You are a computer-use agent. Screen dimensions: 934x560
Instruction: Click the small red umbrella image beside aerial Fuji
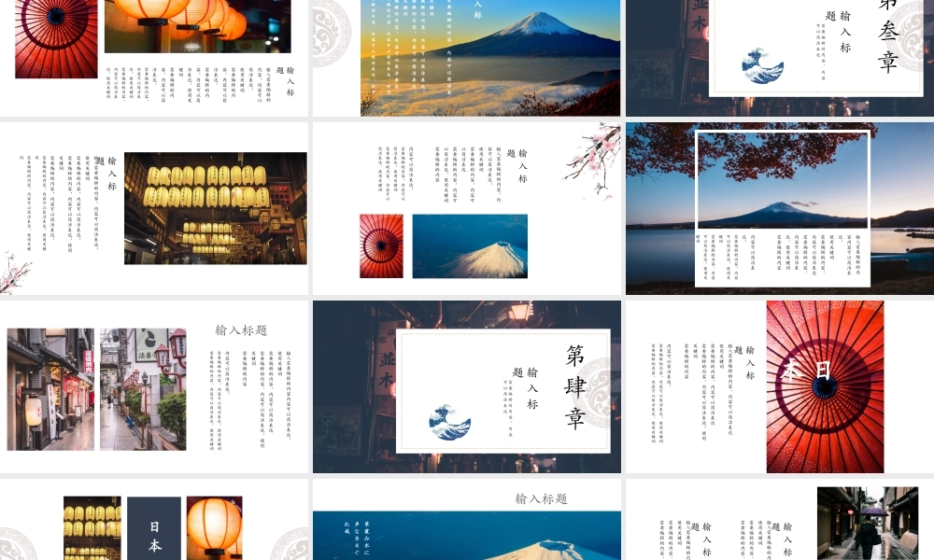click(381, 246)
